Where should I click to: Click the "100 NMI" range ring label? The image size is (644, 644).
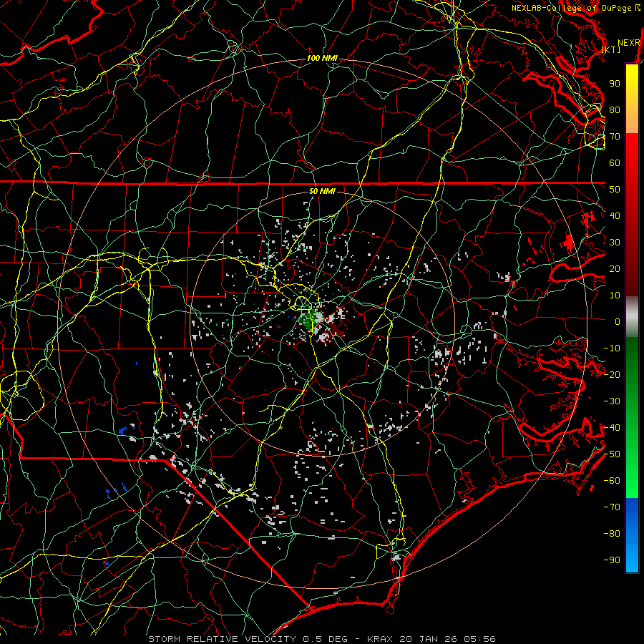322,59
